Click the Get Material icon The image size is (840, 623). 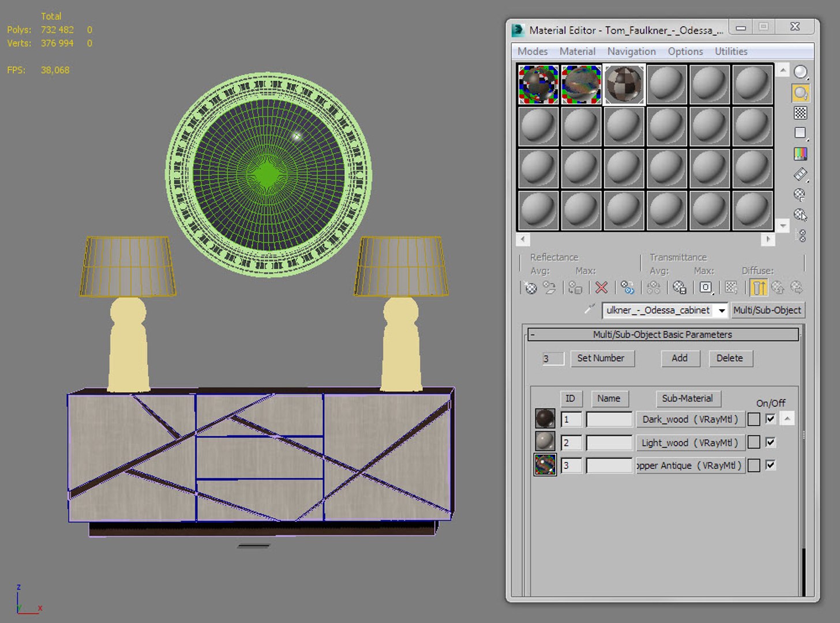tap(530, 287)
